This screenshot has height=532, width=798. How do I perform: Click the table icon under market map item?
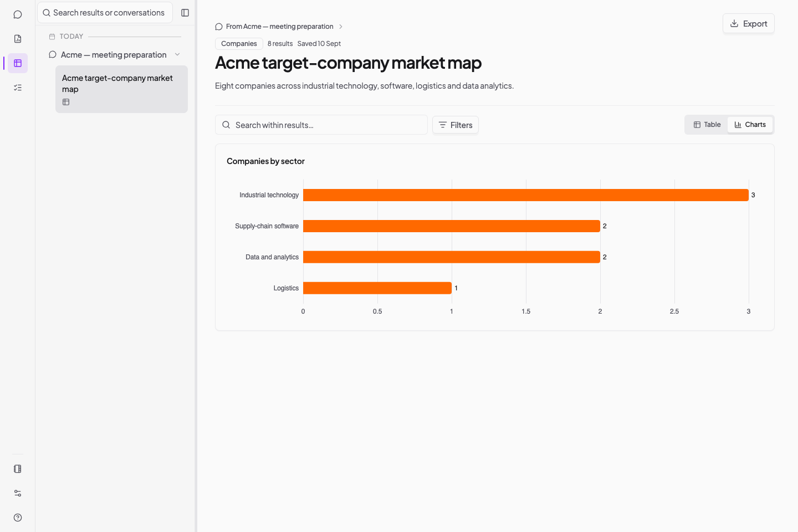tap(66, 102)
